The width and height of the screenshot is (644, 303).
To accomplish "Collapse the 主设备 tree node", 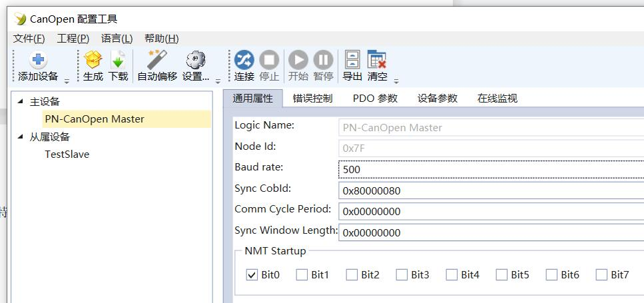I will (20, 102).
